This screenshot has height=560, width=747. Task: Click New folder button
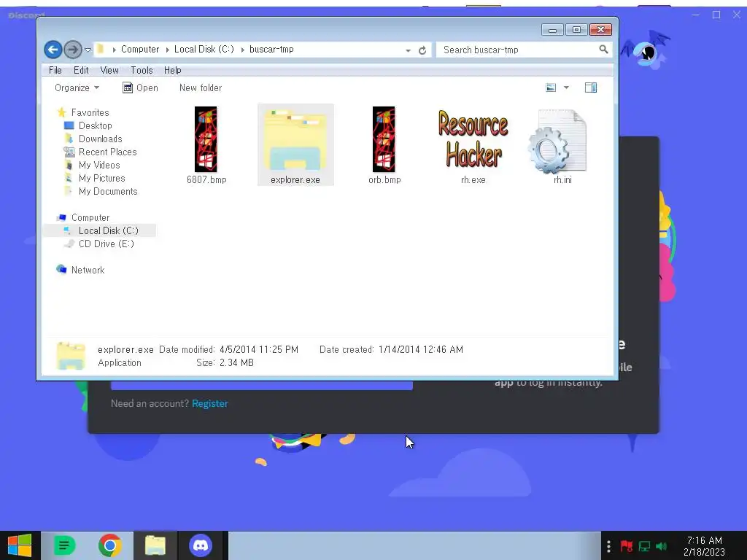[201, 87]
